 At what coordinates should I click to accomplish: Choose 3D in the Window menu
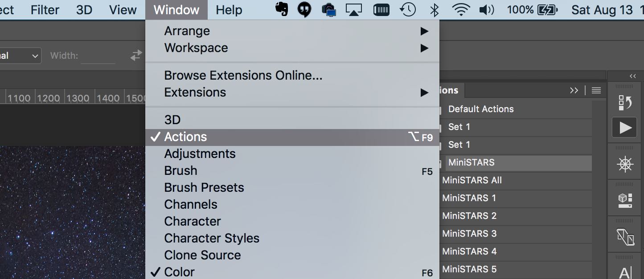292,120
